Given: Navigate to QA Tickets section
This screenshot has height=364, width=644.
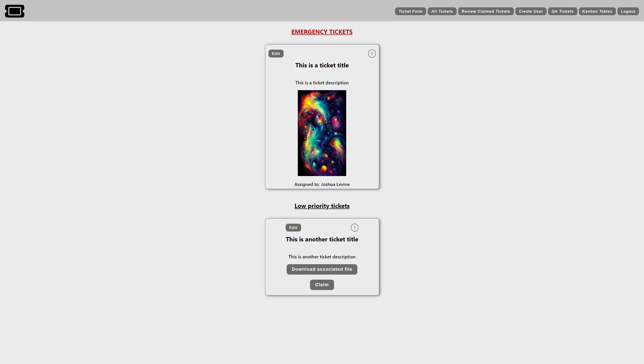Looking at the screenshot, I should [562, 11].
